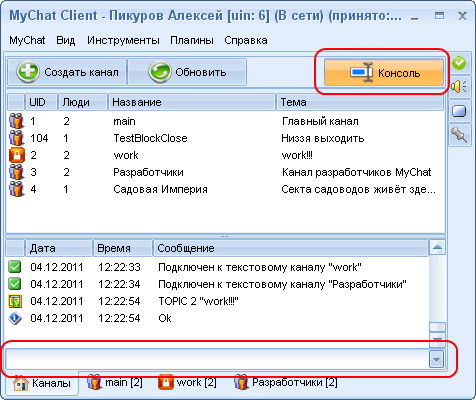This screenshot has width=476, height=400.
Task: Expand the console command input dropdown arrow
Action: (436, 360)
